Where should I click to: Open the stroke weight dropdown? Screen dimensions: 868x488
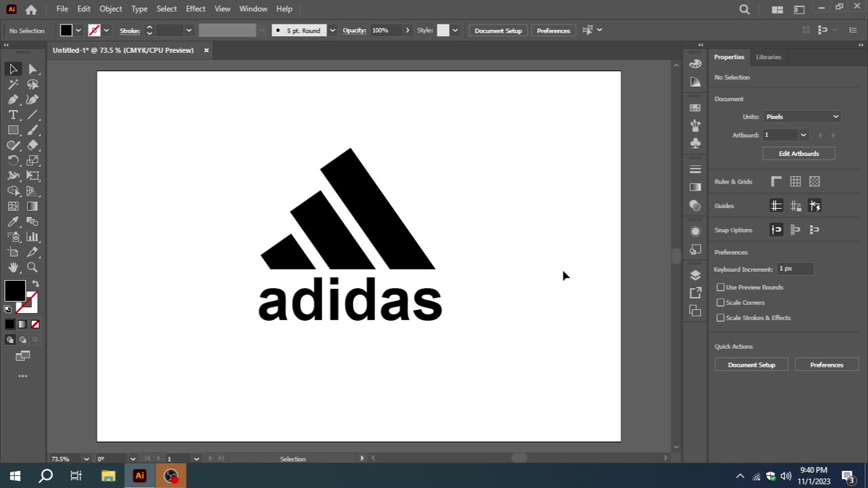point(189,30)
